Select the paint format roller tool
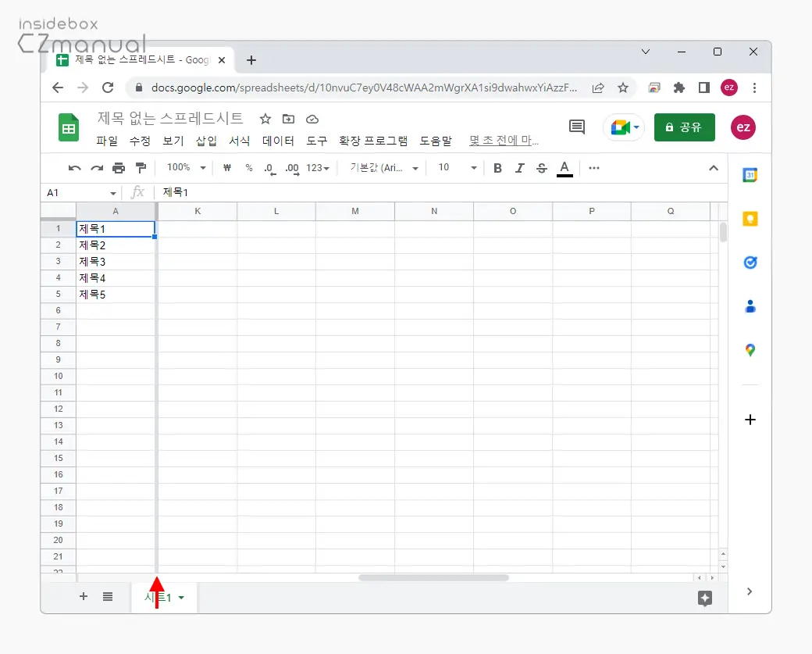The width and height of the screenshot is (812, 654). (141, 168)
